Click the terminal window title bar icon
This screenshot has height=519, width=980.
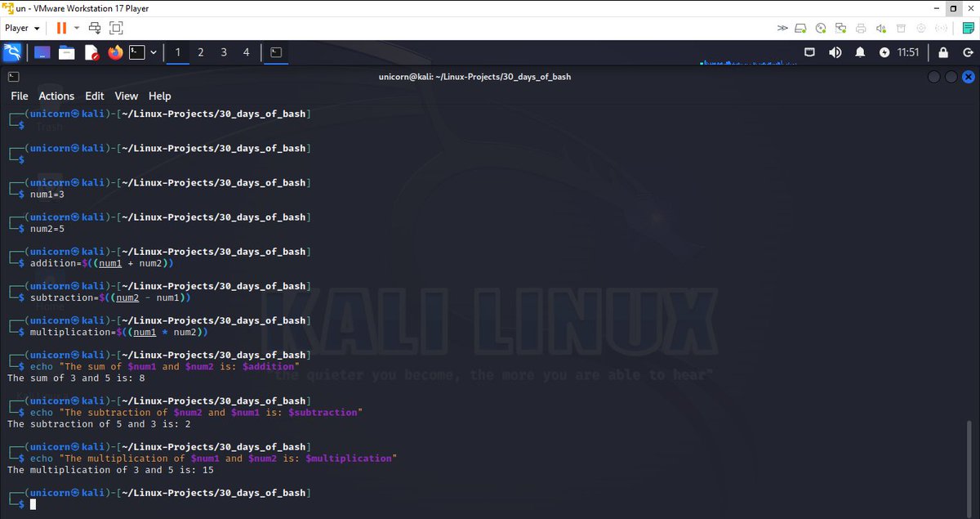(x=13, y=77)
